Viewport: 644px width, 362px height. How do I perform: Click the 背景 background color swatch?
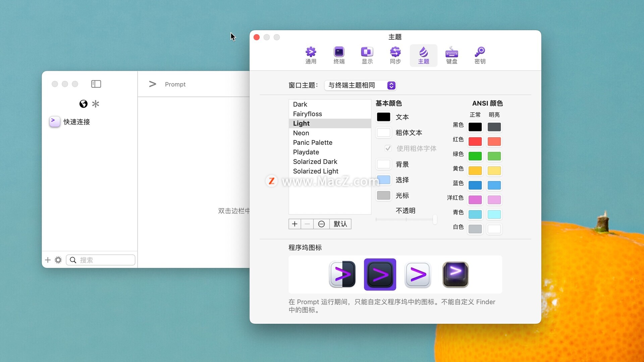click(x=383, y=164)
